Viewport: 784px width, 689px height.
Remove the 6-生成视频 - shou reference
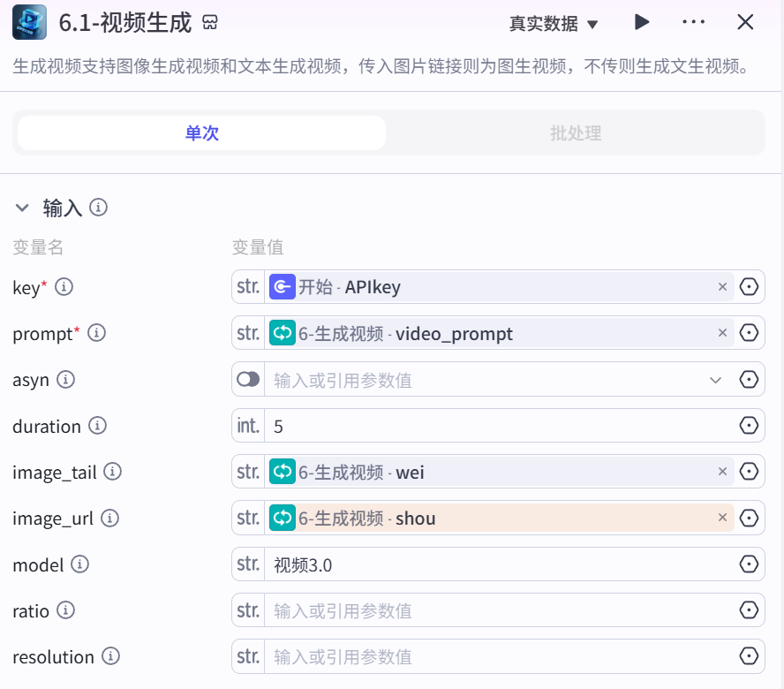[x=722, y=518]
